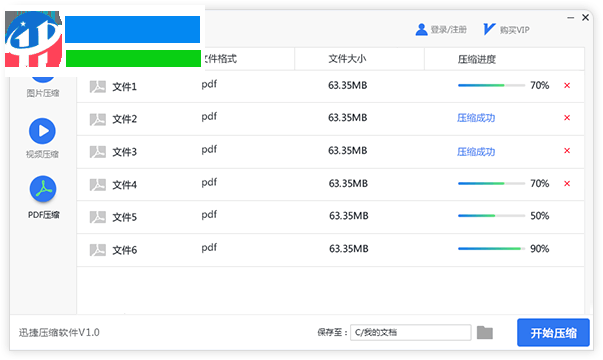Click pdf format in 文件6 row
Viewport: 603px width, 360px height.
(x=209, y=248)
